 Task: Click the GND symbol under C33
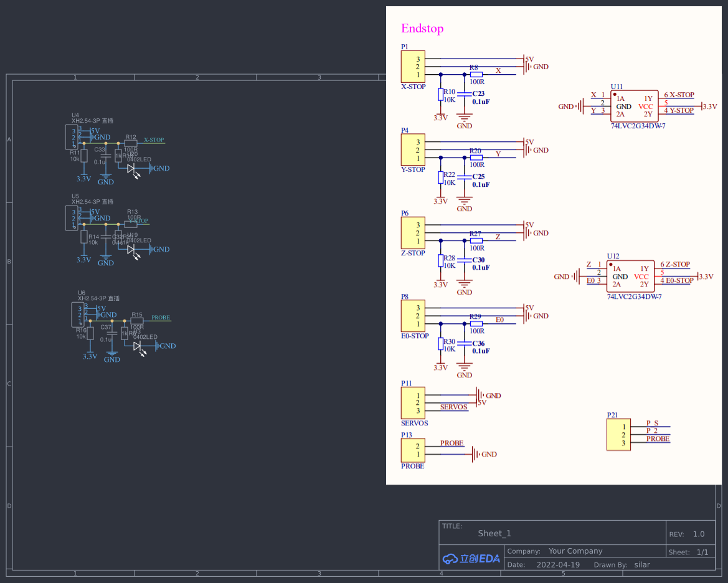[106, 179]
